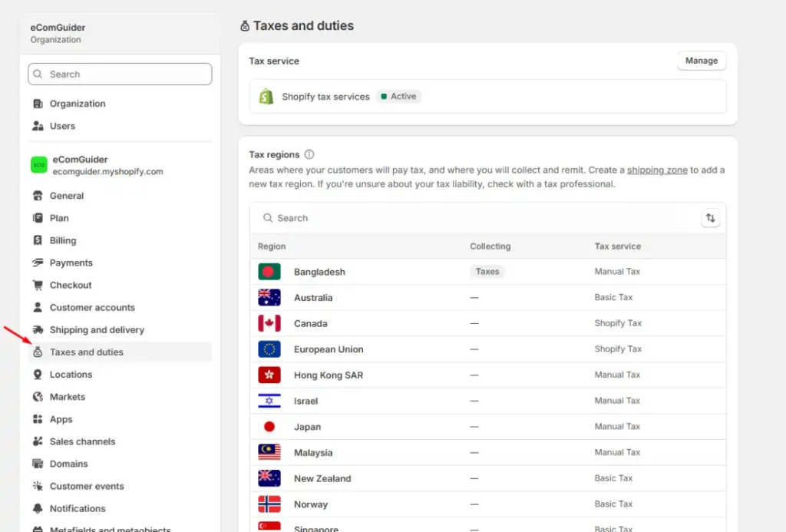Open the Norway region row
Viewport: 786px width, 532px height.
[x=487, y=504]
